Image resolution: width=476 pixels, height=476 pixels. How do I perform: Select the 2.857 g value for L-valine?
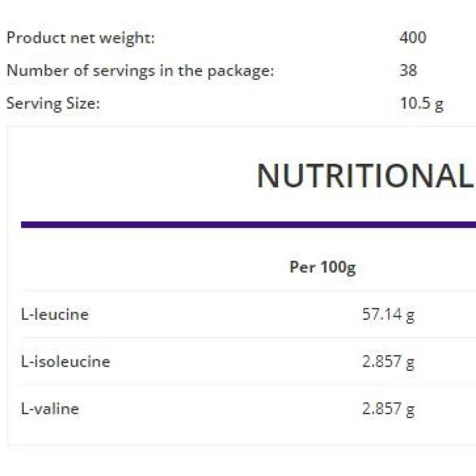[388, 409]
